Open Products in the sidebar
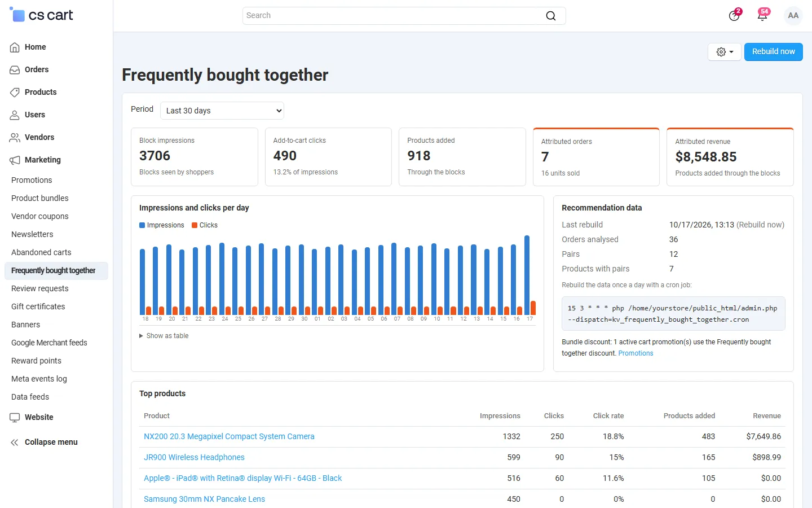Screen dimensions: 812x508 point(41,92)
